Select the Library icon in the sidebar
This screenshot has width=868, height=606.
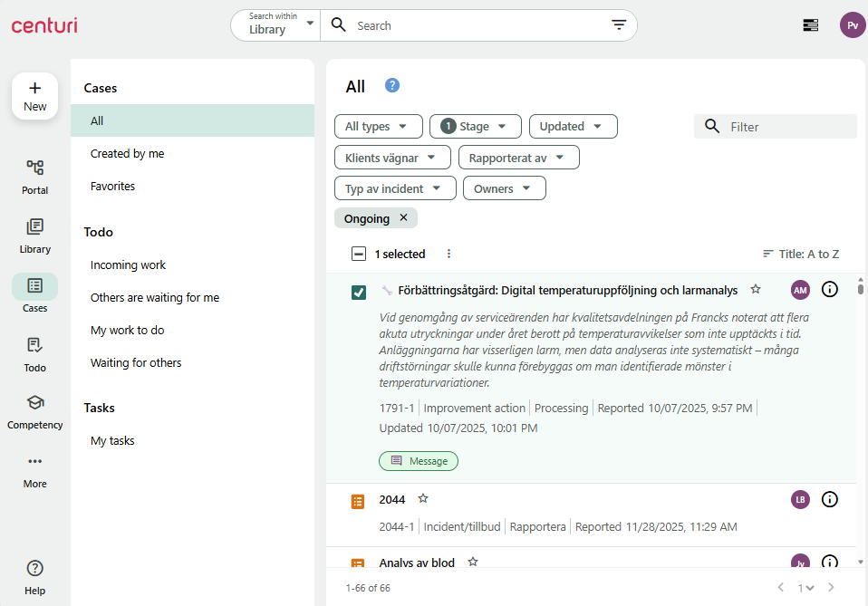pos(34,234)
